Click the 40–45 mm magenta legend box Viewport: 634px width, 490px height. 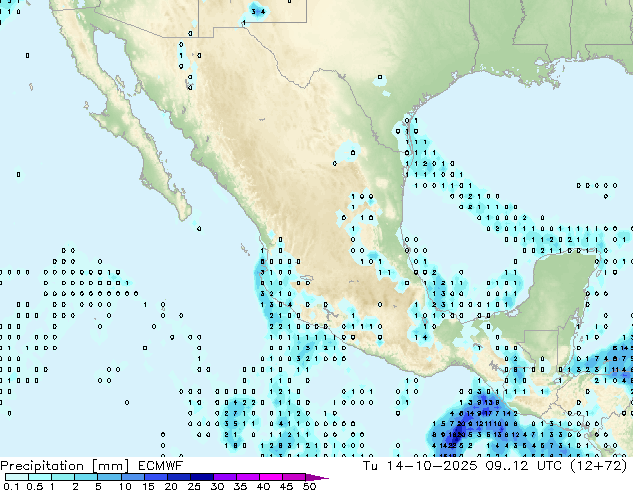tap(271, 477)
